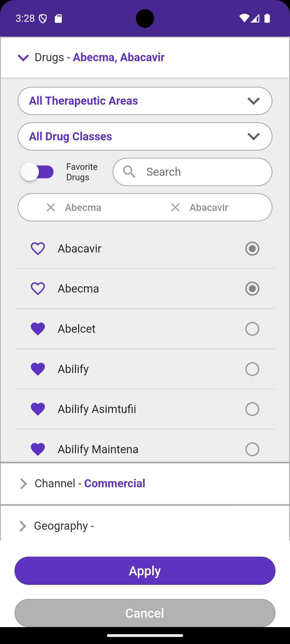Screen dimensions: 290x644
Task: Expand the Channel - Commercial section
Action: 145,484
